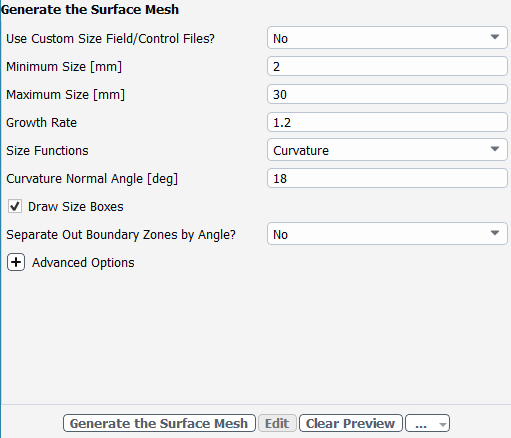Viewport: 511px width, 438px height.
Task: Open the ellipsis more options dropdown
Action: [x=427, y=423]
